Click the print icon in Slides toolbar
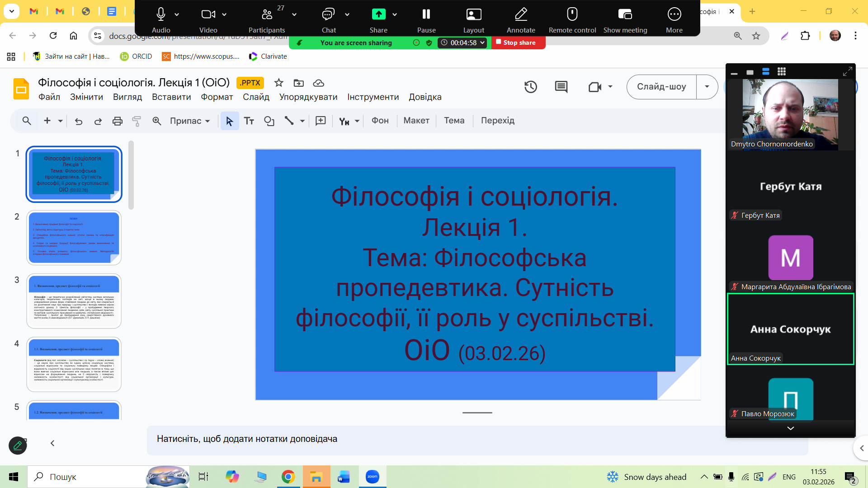868x488 pixels. [117, 121]
